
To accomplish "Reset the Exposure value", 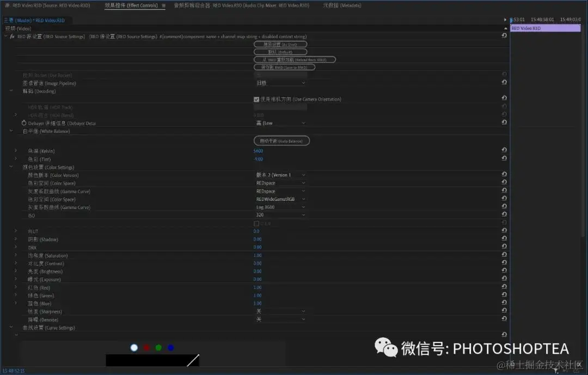I will click(x=504, y=278).
